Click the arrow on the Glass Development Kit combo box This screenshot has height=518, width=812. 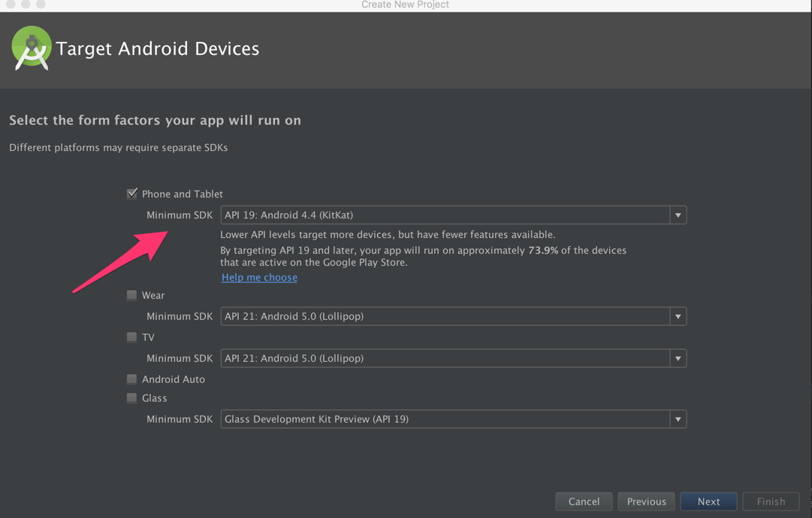pyautogui.click(x=678, y=419)
